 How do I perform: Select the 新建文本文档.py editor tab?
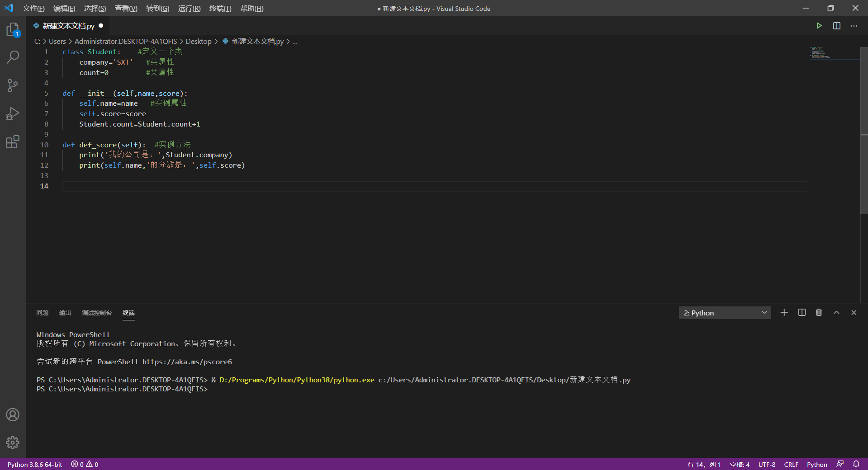pos(68,26)
